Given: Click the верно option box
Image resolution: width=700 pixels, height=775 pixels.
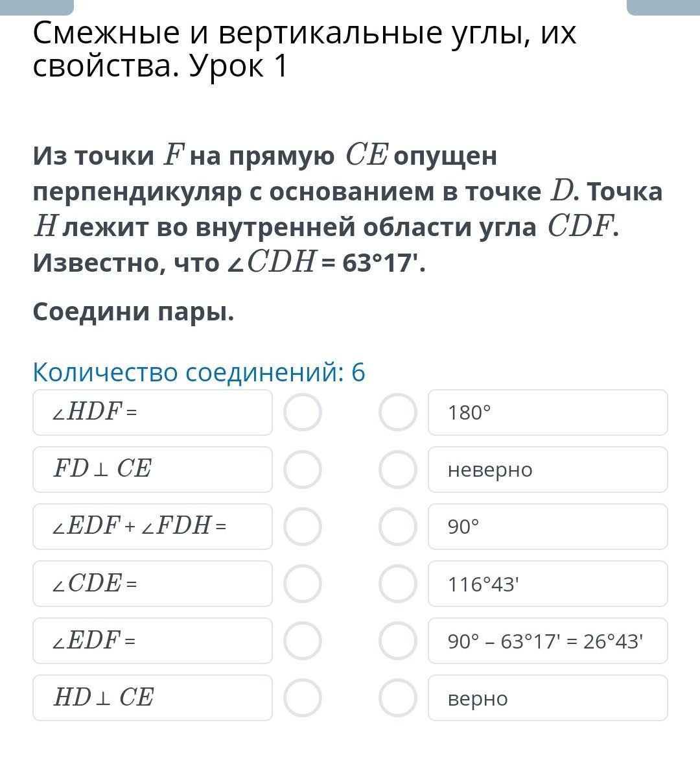Looking at the screenshot, I should [548, 698].
